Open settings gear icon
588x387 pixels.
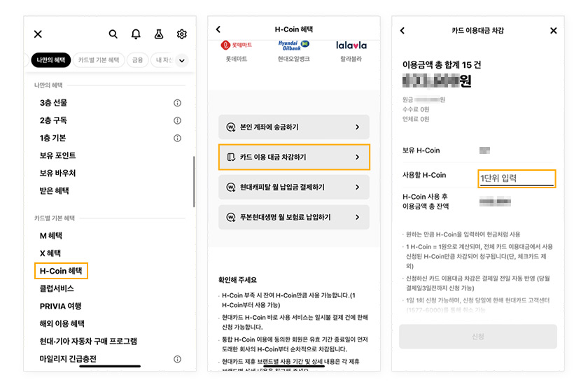click(181, 34)
